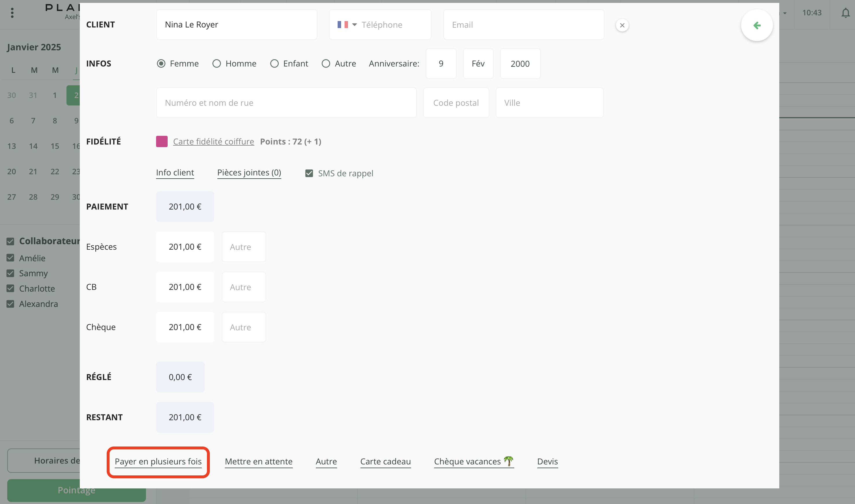Clear client with the X icon
The width and height of the screenshot is (855, 504).
point(622,25)
